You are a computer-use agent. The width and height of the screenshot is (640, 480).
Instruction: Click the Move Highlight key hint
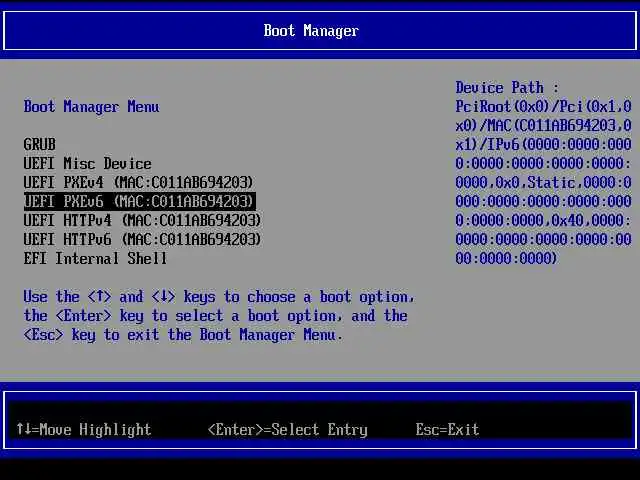tap(84, 429)
